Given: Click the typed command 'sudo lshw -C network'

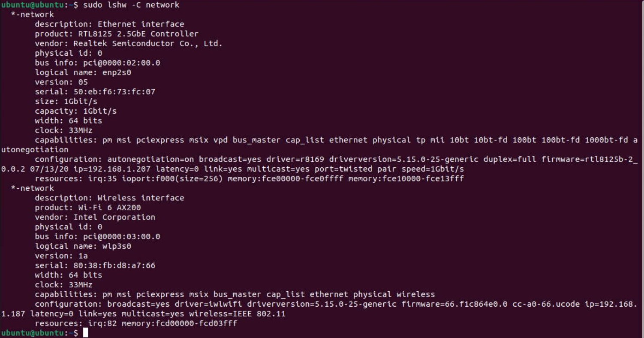Looking at the screenshot, I should [131, 5].
